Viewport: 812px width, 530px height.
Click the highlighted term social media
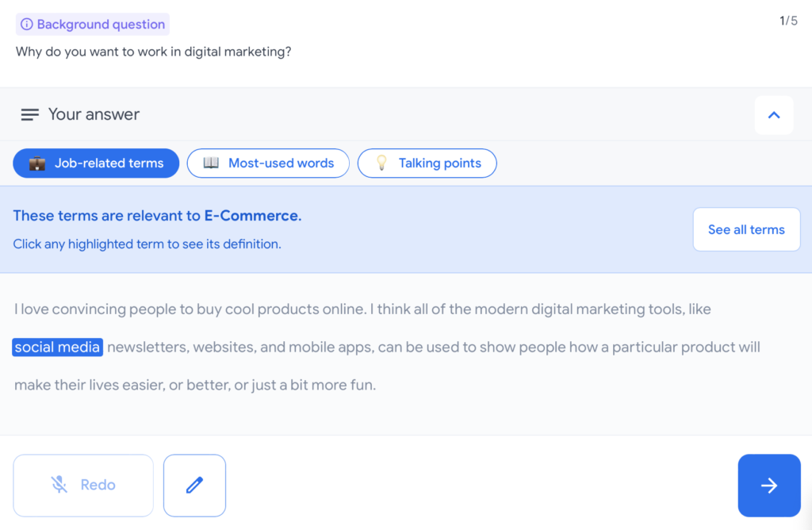pyautogui.click(x=57, y=347)
